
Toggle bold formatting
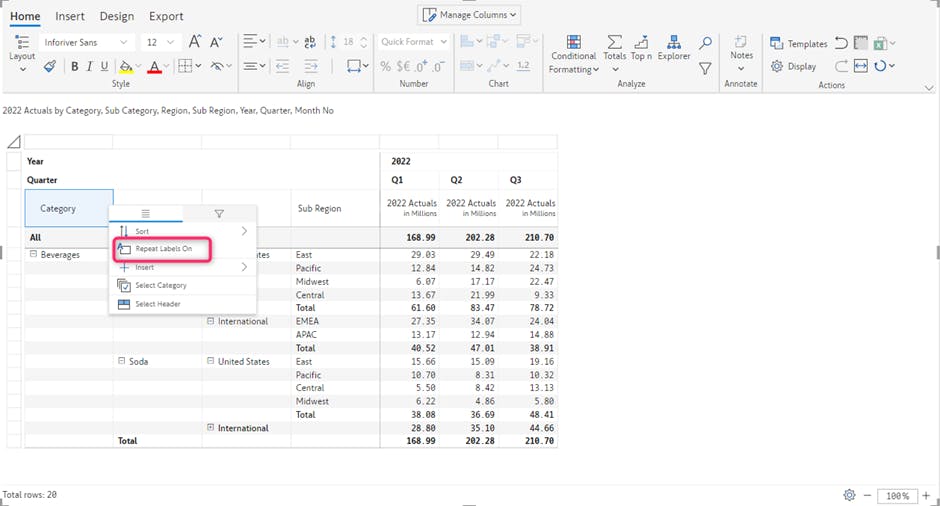coord(74,66)
